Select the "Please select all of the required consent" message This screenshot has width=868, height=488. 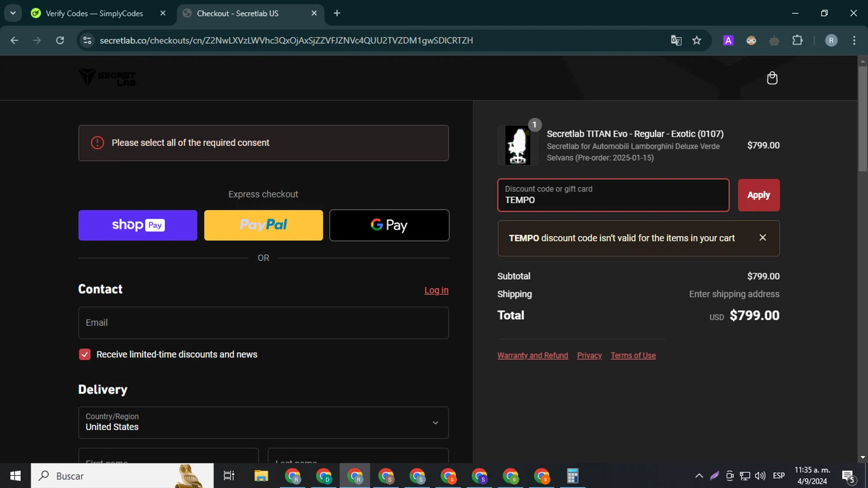[x=190, y=143]
